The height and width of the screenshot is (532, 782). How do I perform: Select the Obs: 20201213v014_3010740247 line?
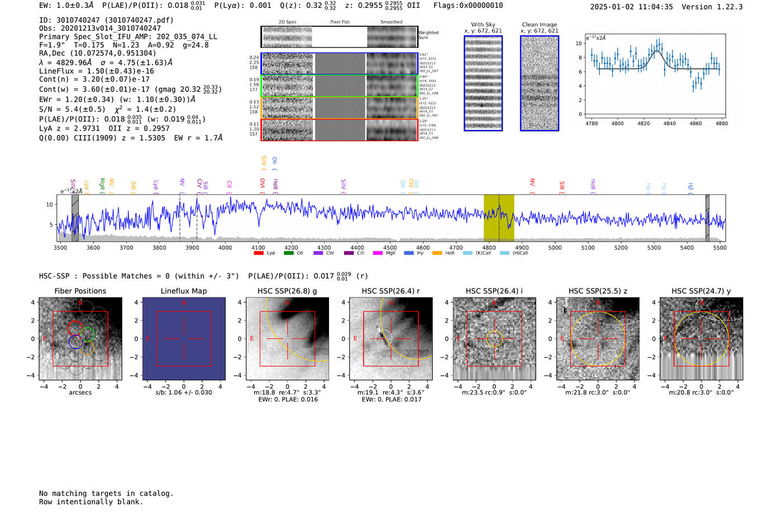(x=100, y=28)
